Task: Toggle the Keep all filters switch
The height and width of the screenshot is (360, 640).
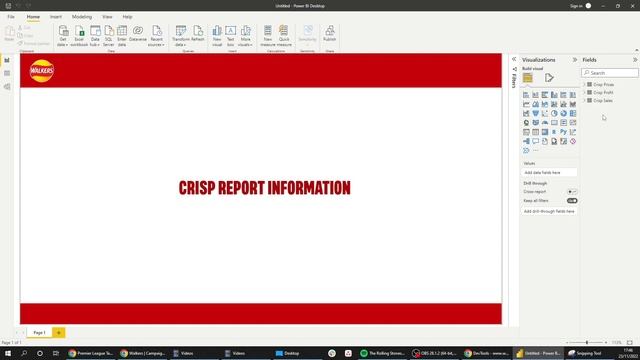Action: (x=572, y=201)
